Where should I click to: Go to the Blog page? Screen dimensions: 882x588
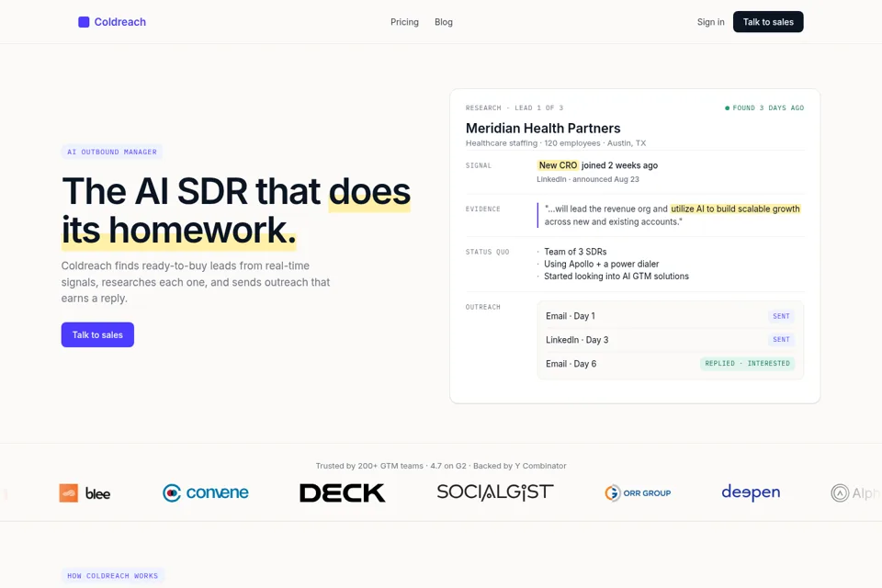[443, 22]
